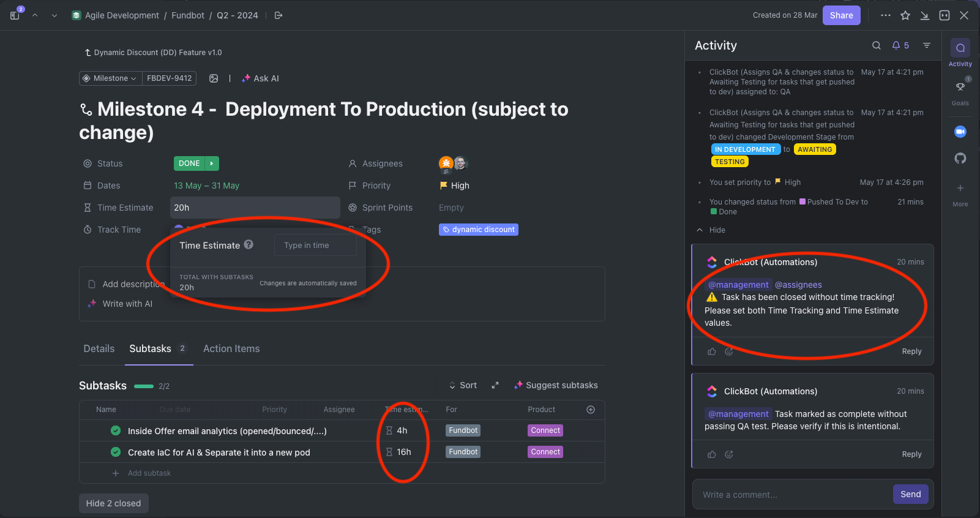Open Zoom integration icon
Viewport: 980px width, 518px height.
pyautogui.click(x=960, y=132)
